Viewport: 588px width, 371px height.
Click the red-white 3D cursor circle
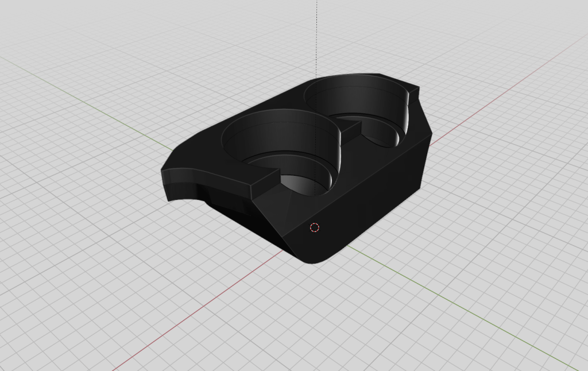pos(314,227)
